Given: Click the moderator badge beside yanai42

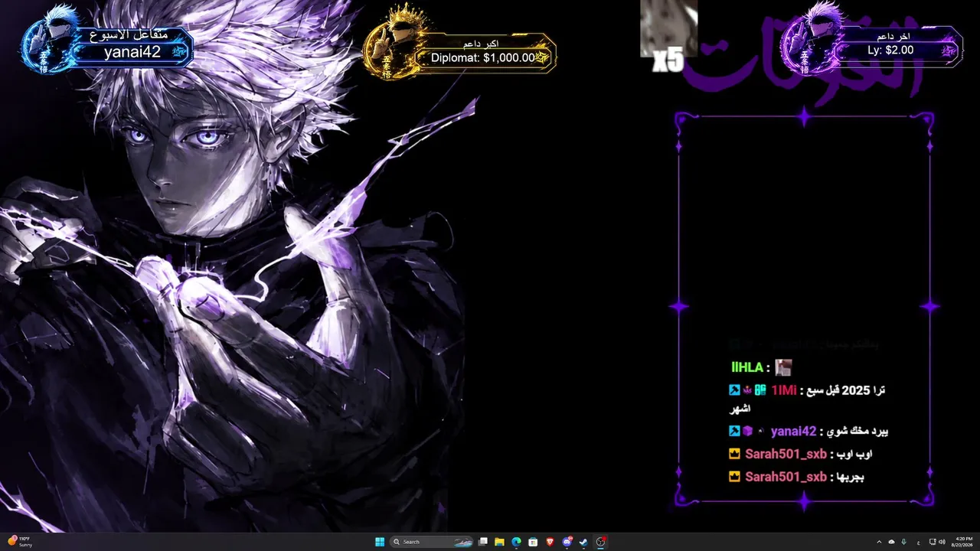Looking at the screenshot, I should point(733,431).
